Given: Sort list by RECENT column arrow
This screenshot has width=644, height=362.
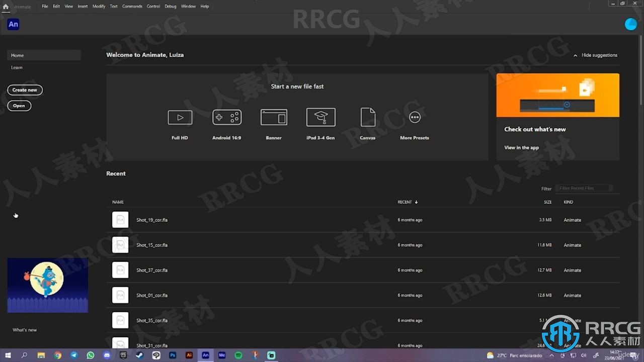Looking at the screenshot, I should click(x=416, y=202).
